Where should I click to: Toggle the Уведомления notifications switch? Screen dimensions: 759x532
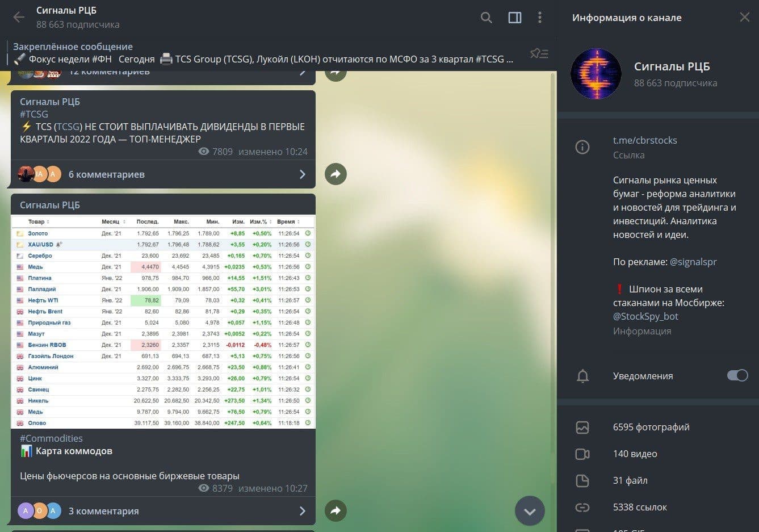[x=737, y=375]
